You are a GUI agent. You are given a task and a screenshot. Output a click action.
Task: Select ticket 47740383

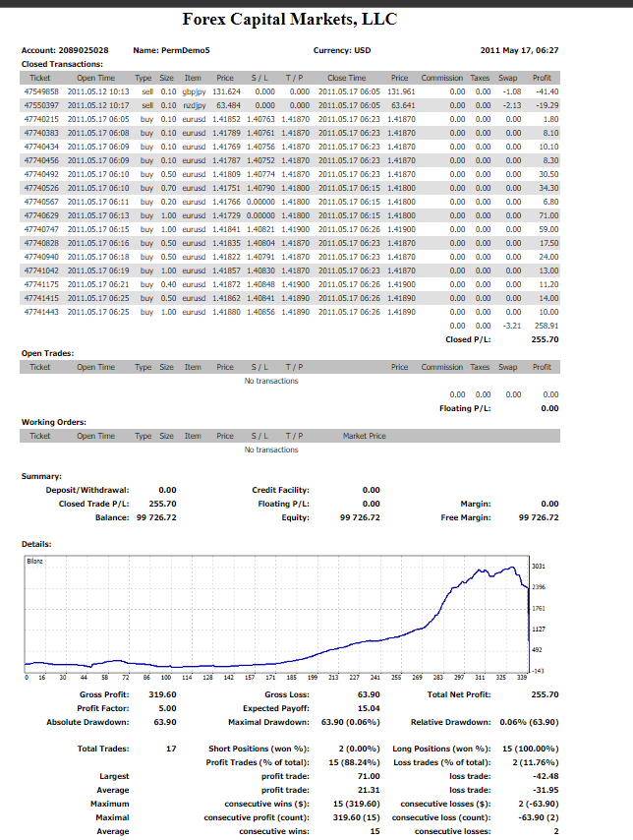click(x=41, y=133)
